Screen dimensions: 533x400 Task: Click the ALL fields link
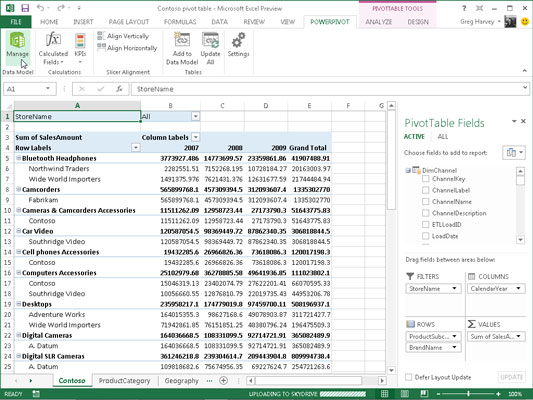pyautogui.click(x=443, y=137)
